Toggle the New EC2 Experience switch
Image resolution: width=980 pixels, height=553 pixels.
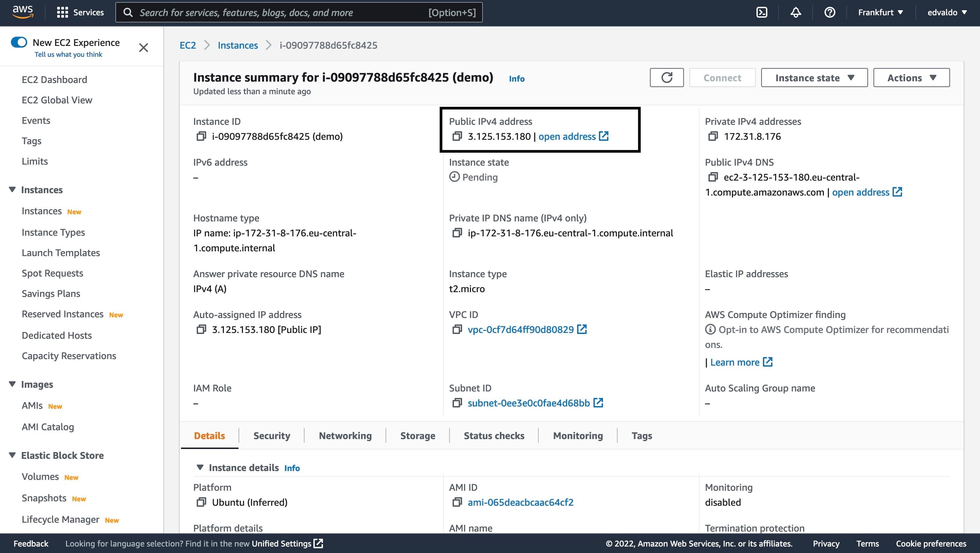point(19,42)
